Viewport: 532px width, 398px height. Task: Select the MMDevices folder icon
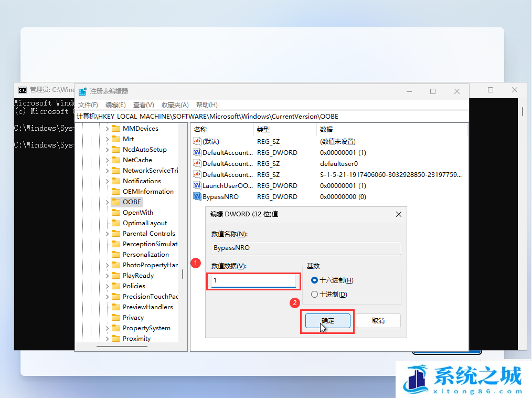pyautogui.click(x=116, y=128)
